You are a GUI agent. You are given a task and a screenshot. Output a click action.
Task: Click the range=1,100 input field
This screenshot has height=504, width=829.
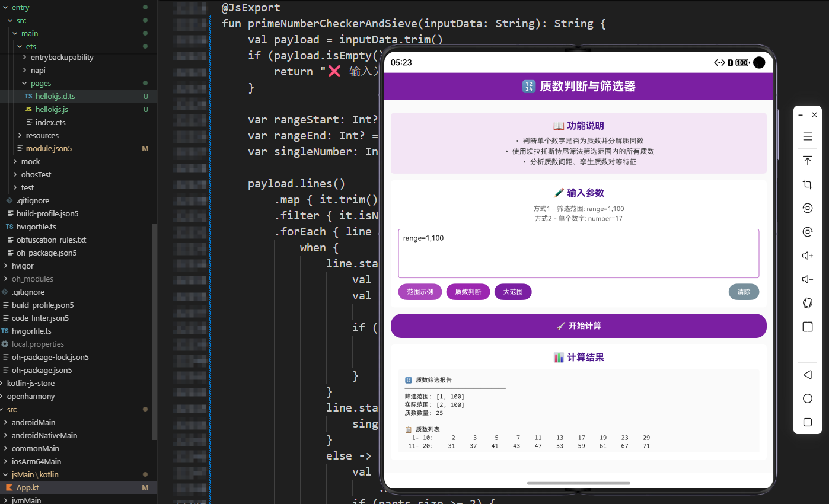pyautogui.click(x=578, y=252)
